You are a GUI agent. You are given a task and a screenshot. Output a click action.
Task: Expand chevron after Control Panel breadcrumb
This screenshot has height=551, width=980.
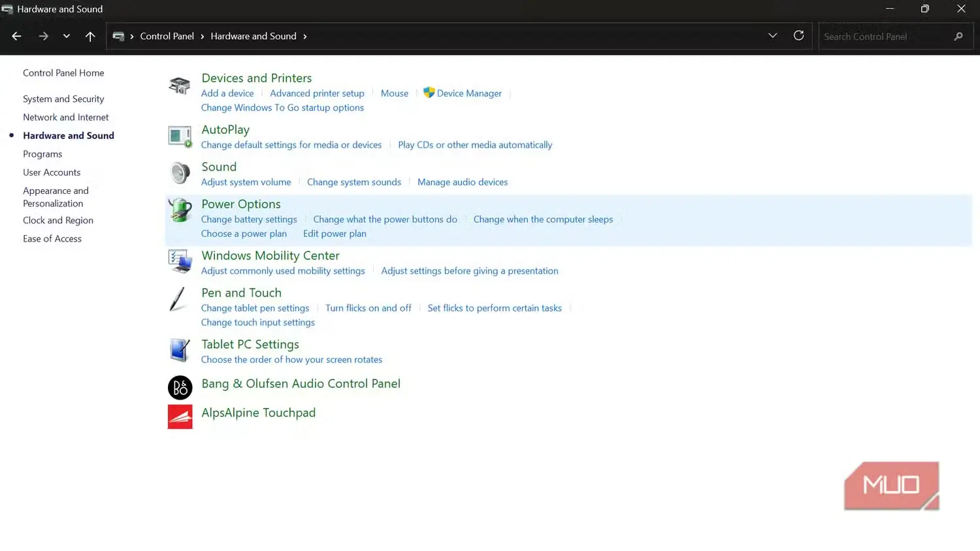point(203,37)
